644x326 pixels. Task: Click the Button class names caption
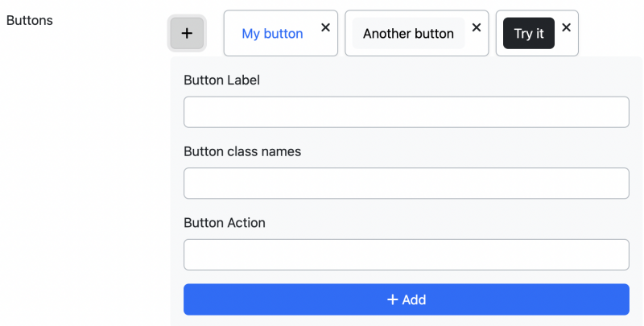pyautogui.click(x=242, y=151)
